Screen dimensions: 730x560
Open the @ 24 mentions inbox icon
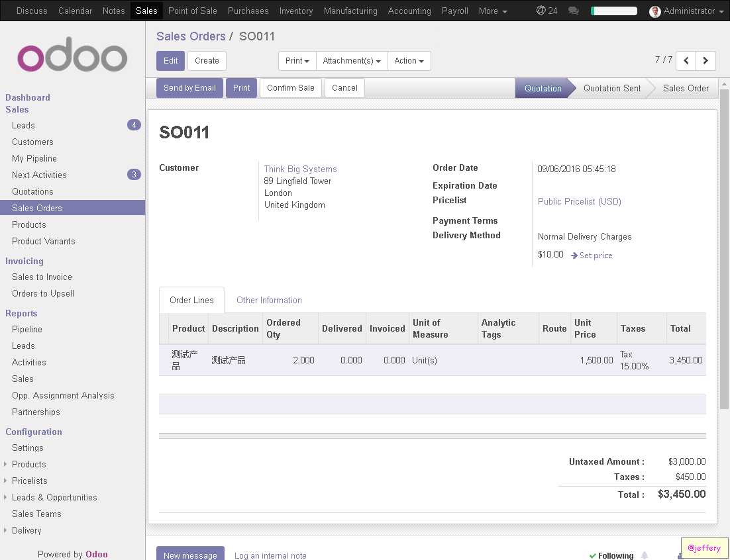547,10
